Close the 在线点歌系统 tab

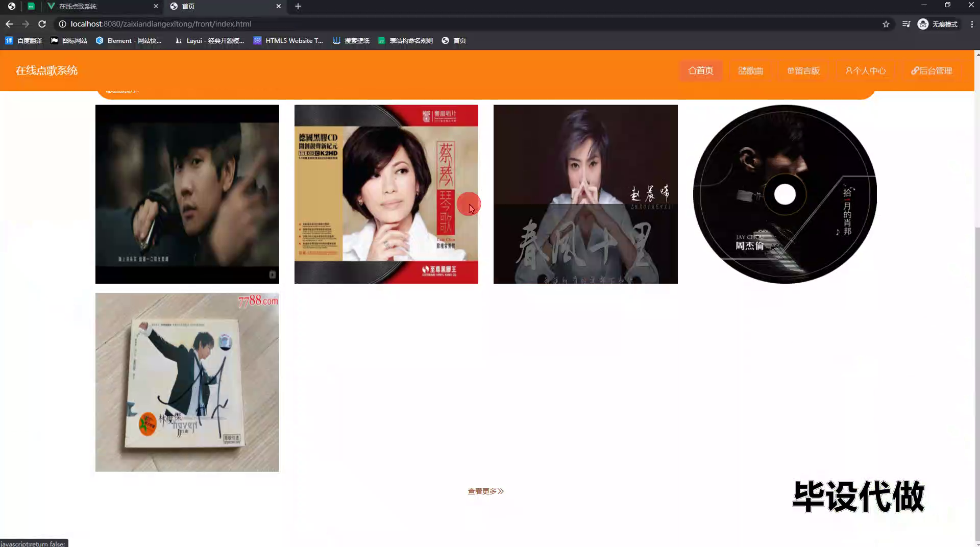156,6
